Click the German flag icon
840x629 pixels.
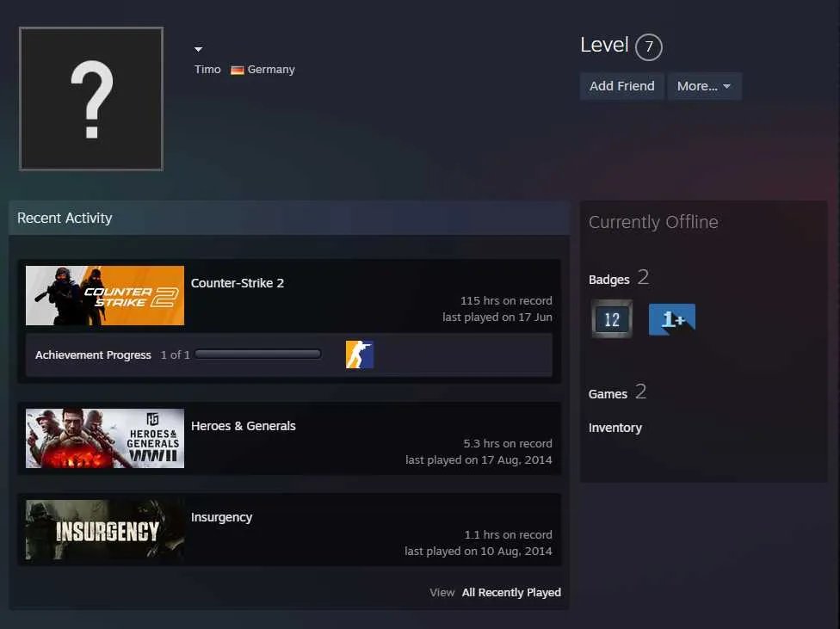238,71
